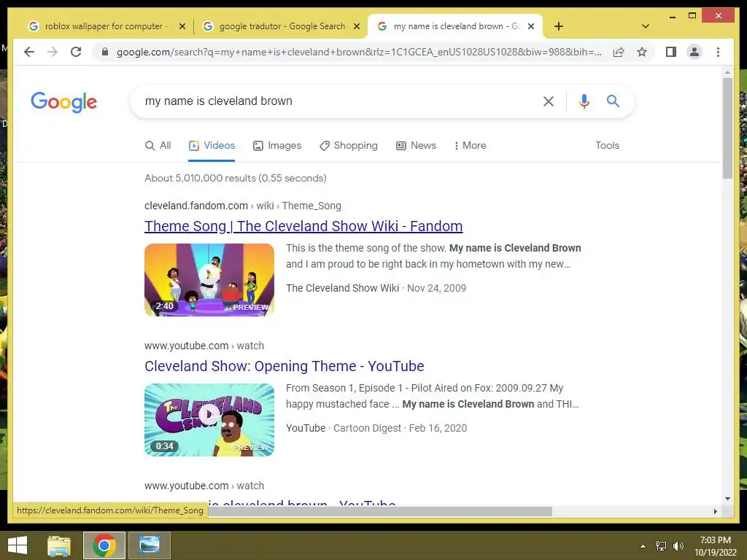Expand the tab search dropdown chevron

coord(645,26)
